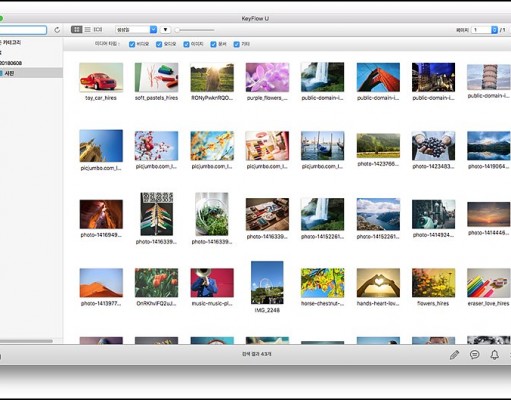Click the flowers_hires file name
Viewport: 511px width, 400px height.
[x=433, y=304]
